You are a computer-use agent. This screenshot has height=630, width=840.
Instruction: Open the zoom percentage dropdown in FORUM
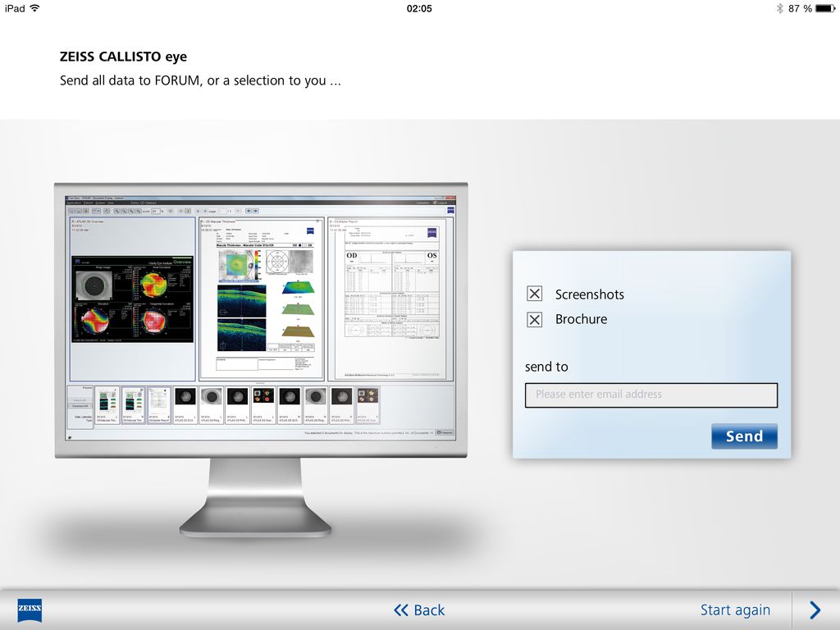pos(158,212)
